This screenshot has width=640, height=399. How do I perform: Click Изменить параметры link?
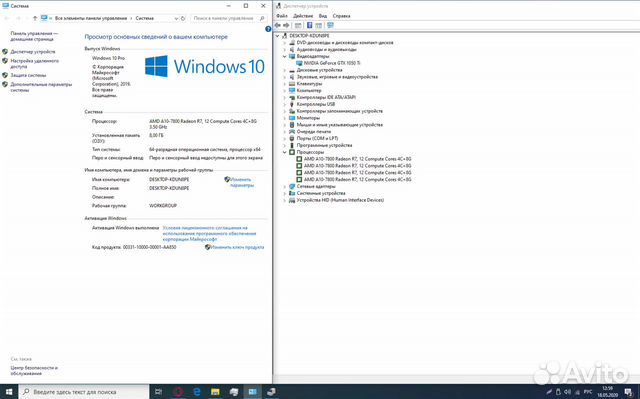pos(242,182)
